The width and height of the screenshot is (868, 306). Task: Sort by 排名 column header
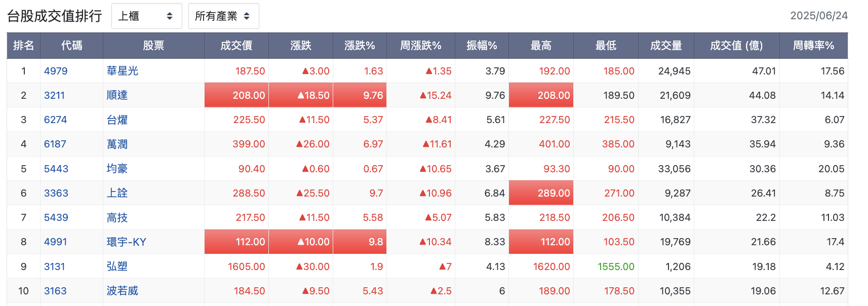pos(23,46)
